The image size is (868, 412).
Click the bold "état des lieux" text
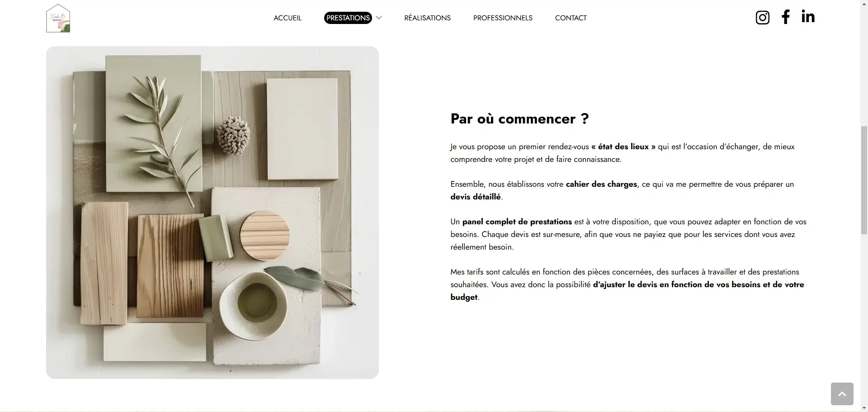pyautogui.click(x=623, y=147)
